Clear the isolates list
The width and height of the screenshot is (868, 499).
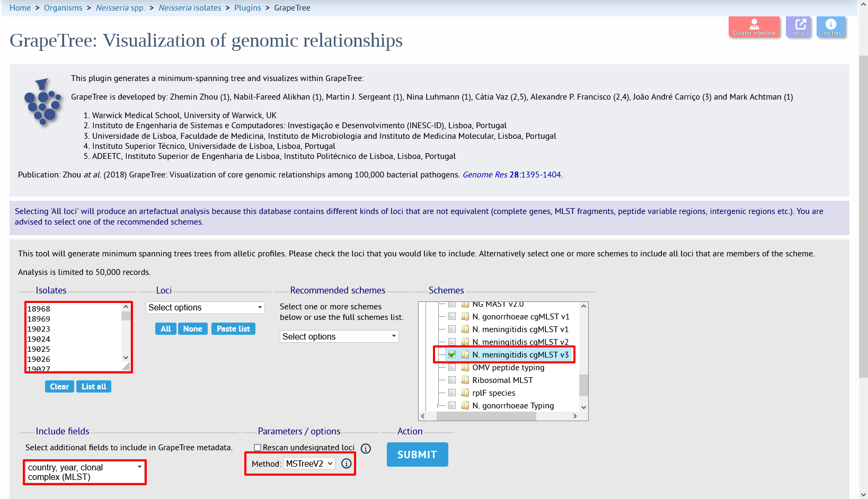(59, 387)
